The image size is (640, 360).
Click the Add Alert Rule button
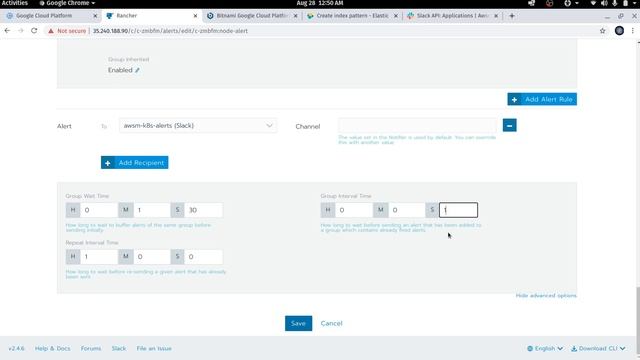542,99
